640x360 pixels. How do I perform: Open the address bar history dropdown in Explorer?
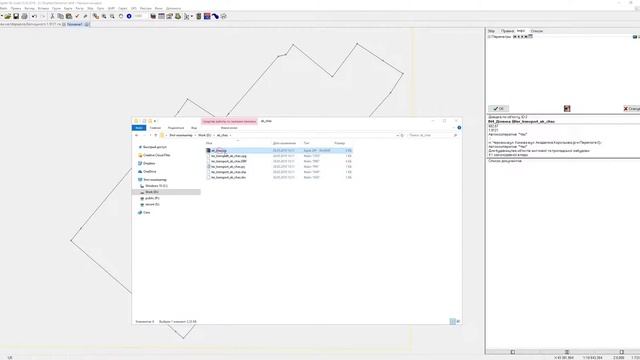point(397,135)
